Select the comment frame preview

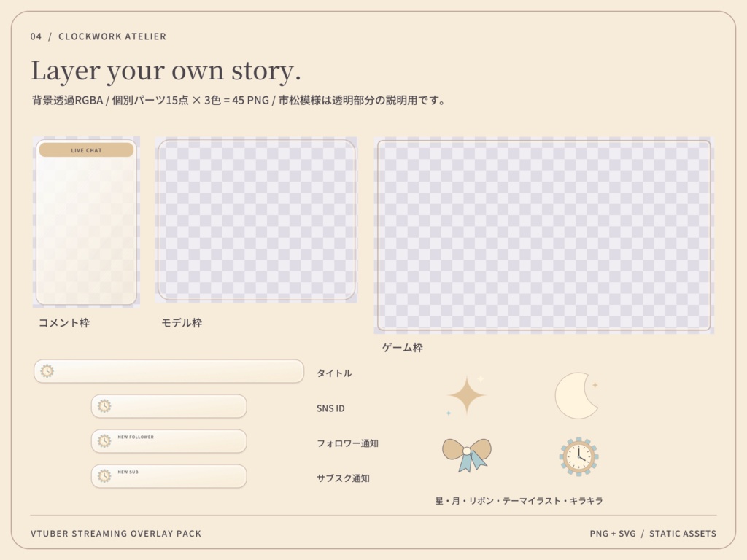coord(86,222)
